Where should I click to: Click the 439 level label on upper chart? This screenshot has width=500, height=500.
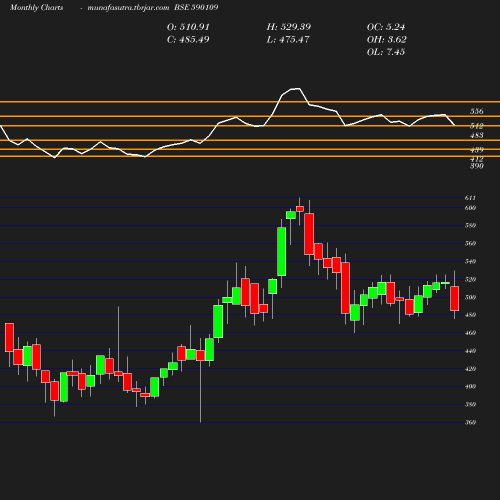pyautogui.click(x=476, y=150)
